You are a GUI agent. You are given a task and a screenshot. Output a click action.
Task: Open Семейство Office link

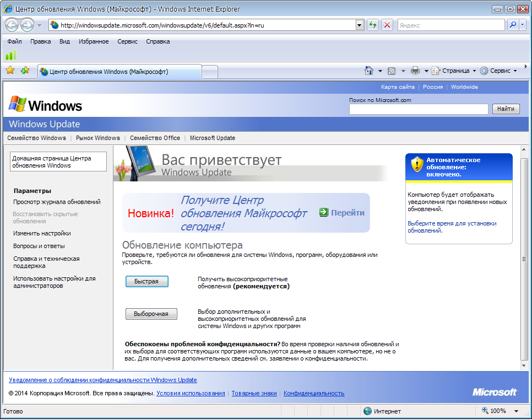(155, 138)
